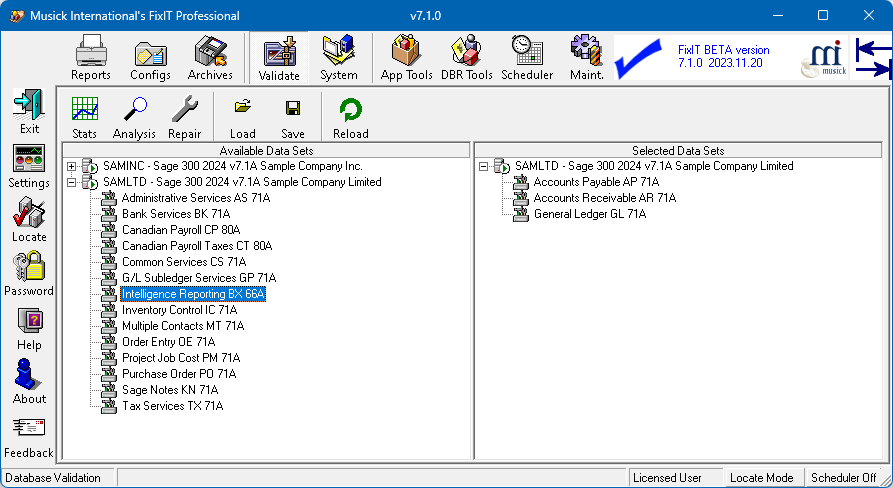Click the Stats chart icon
893x488 pixels.
(84, 117)
